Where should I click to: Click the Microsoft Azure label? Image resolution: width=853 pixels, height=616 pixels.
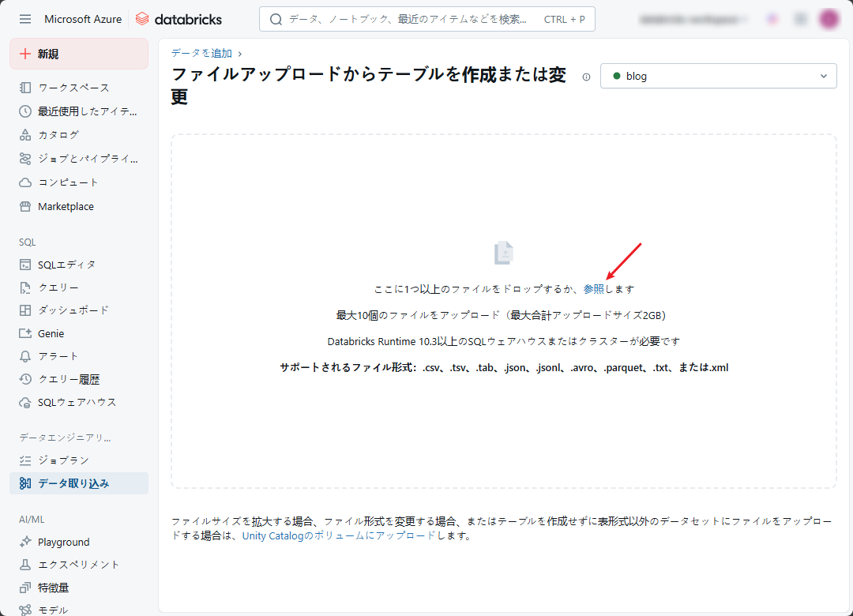click(83, 19)
